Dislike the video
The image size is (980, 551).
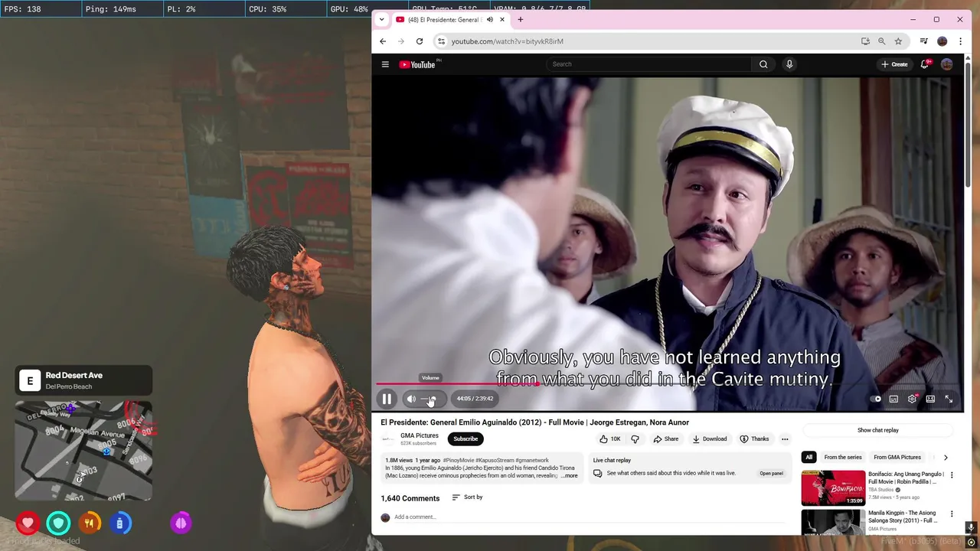pyautogui.click(x=635, y=439)
